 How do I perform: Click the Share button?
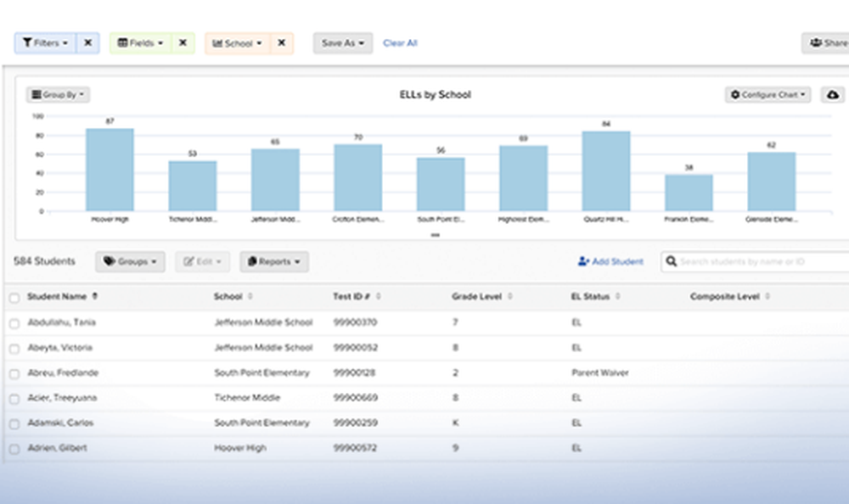826,42
